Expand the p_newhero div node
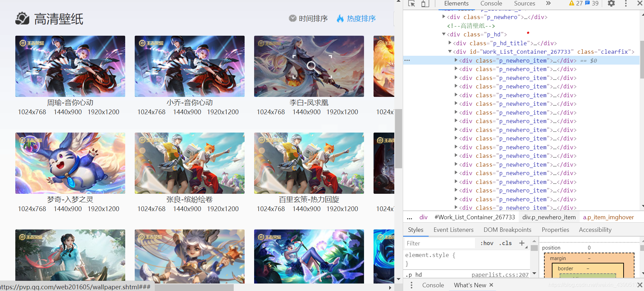This screenshot has width=644, height=291. (x=444, y=16)
